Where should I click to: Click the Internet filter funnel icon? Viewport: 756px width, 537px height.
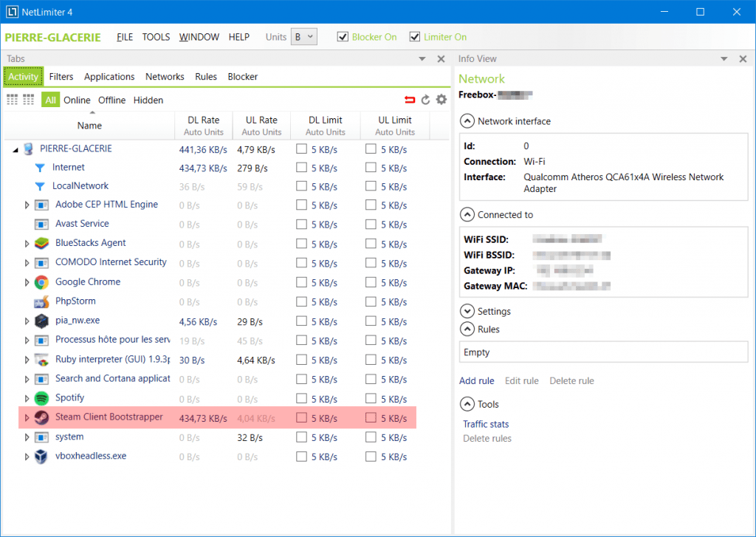coord(40,168)
